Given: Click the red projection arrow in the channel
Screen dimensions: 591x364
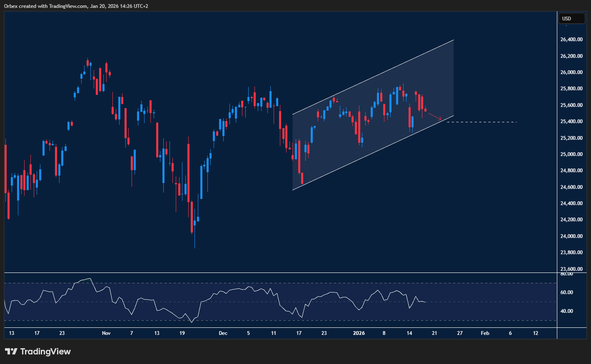Looking at the screenshot, I should (434, 116).
